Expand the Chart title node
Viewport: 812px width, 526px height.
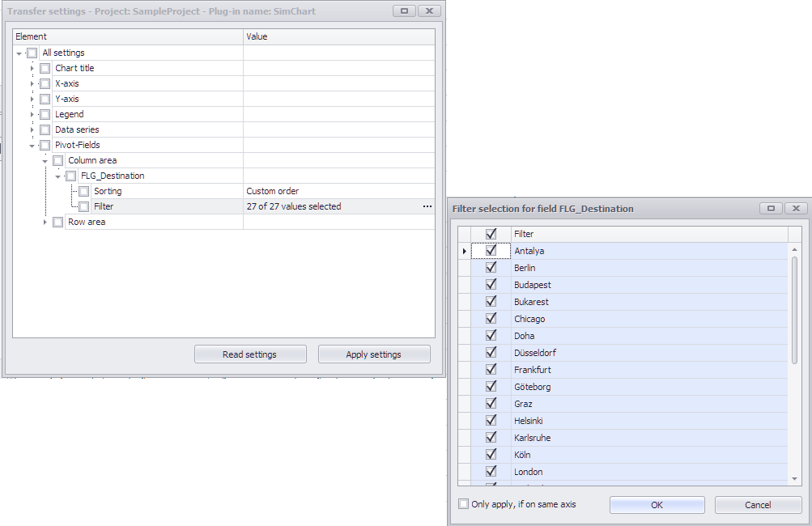click(32, 68)
